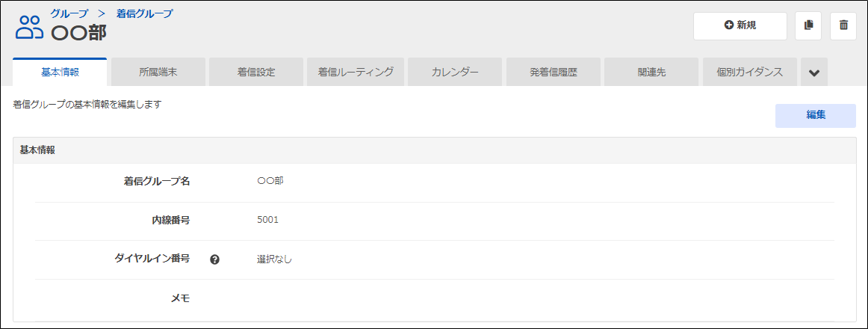Expand more tabs with the chevron arrow
The width and height of the screenshot is (868, 329).
[x=813, y=73]
